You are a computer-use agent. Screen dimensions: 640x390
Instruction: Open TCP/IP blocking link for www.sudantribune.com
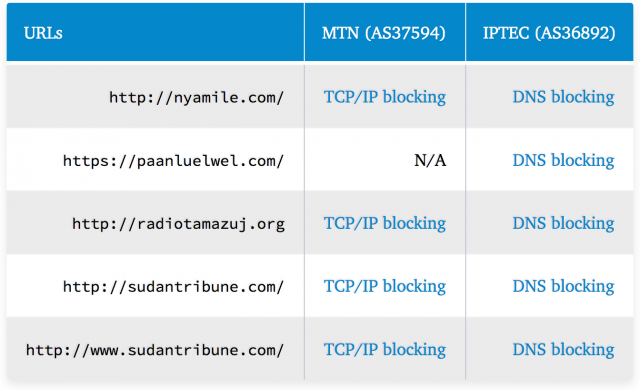384,350
